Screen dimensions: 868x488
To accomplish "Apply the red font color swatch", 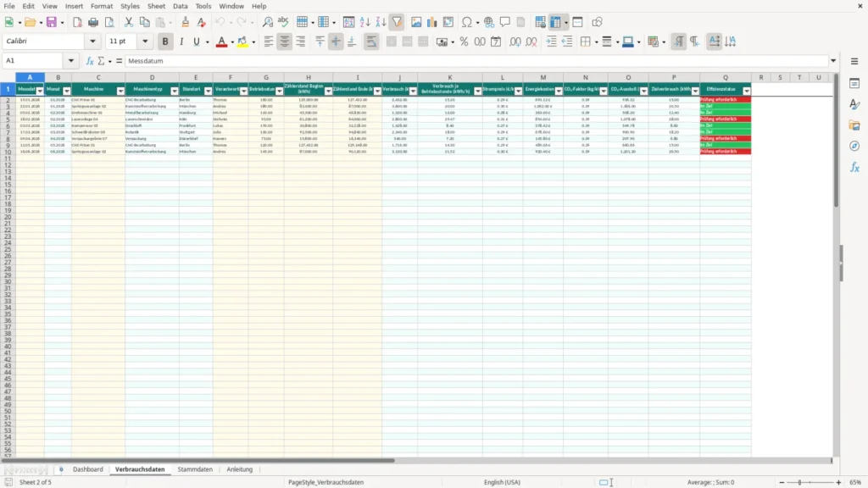I will point(221,42).
